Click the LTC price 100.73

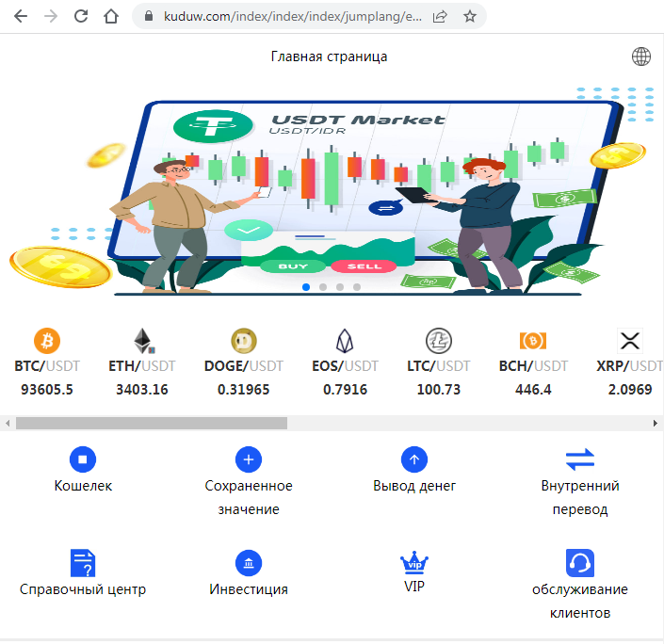coord(439,390)
